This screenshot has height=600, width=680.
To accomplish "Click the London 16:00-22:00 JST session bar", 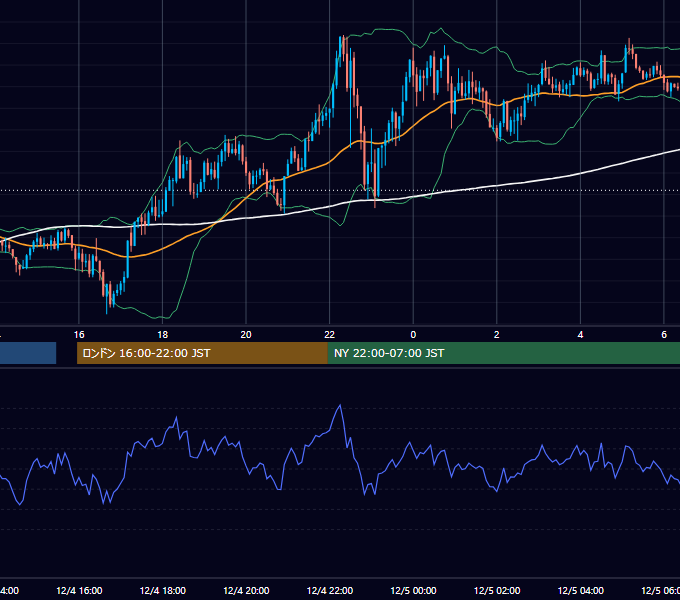I will [202, 353].
